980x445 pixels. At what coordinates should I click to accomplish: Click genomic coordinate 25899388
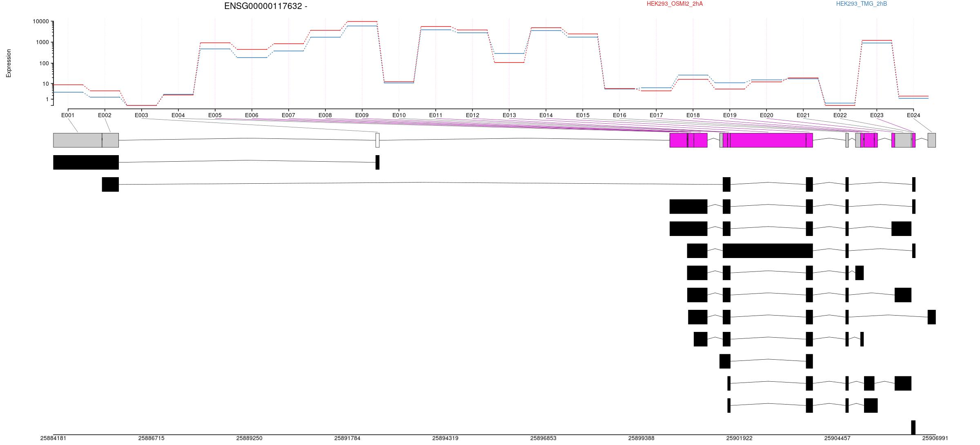tap(641, 438)
